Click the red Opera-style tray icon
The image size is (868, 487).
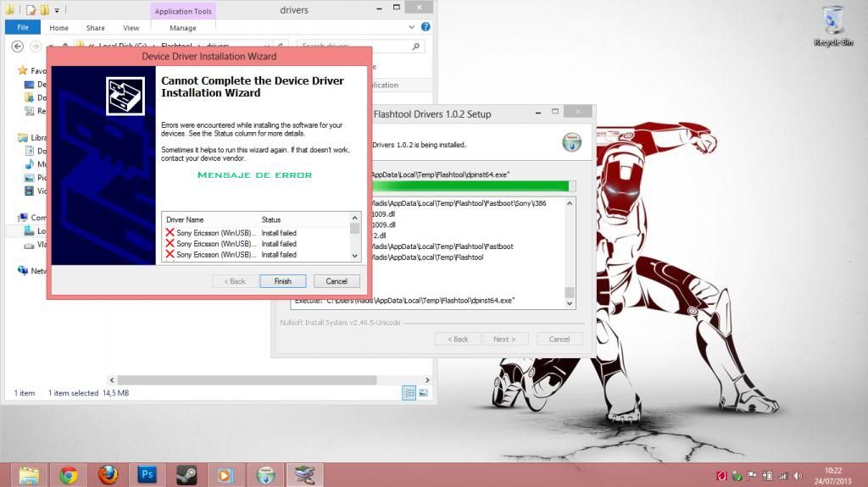coord(721,476)
